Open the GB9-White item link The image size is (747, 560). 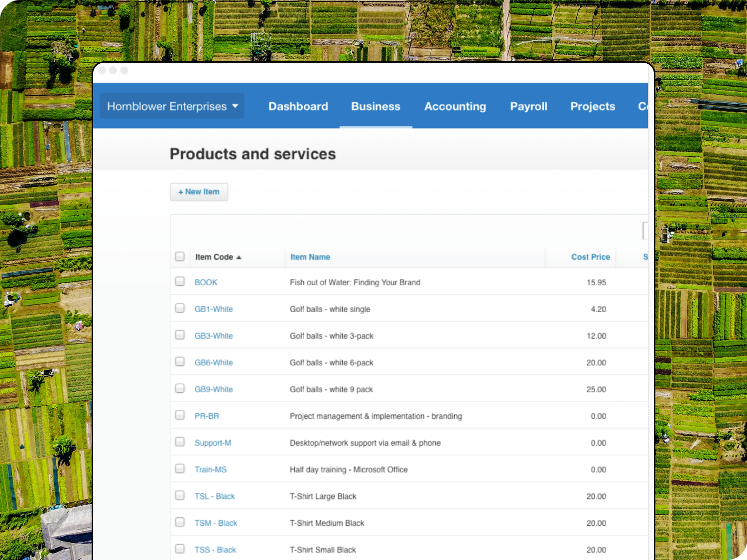coord(214,389)
